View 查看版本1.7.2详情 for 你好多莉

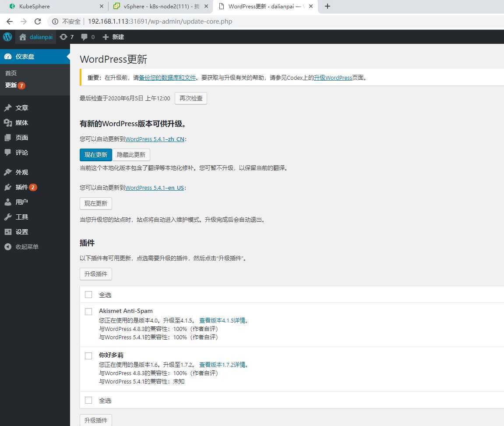(223, 365)
